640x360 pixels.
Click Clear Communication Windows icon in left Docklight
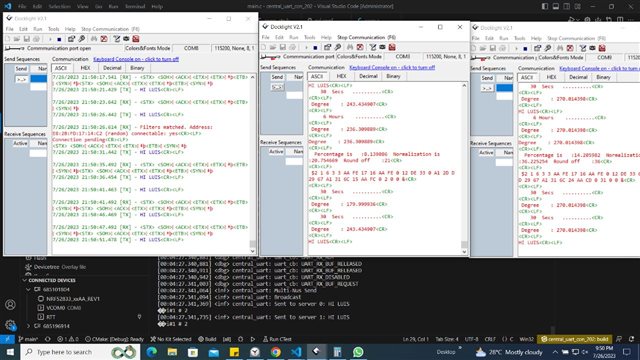(x=104, y=39)
